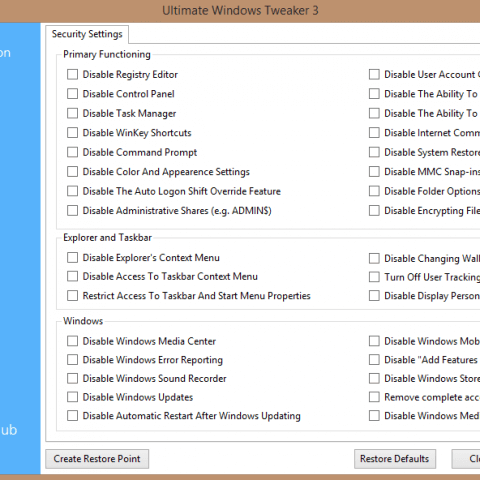Tick Disable Automatic Restart After Windows Updating
Image resolution: width=480 pixels, height=480 pixels.
72,416
